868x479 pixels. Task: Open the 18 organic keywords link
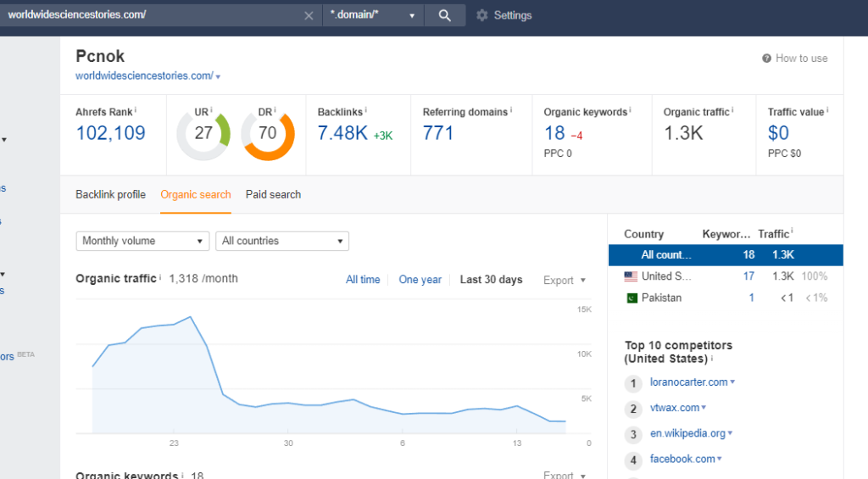coord(554,133)
